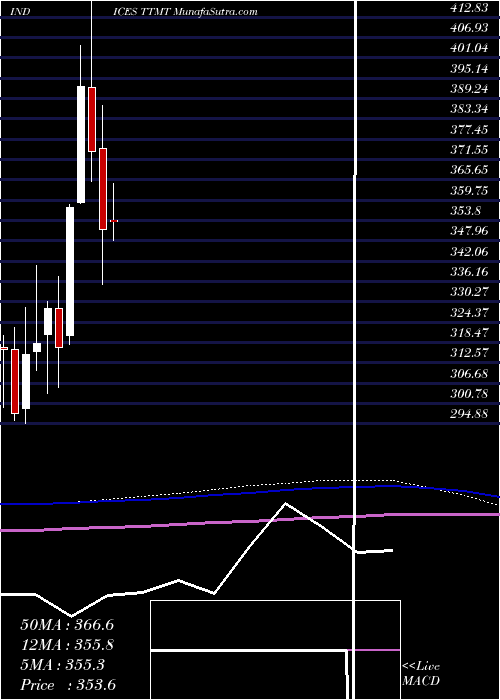Click the 347.96 price axis label

[468, 231]
